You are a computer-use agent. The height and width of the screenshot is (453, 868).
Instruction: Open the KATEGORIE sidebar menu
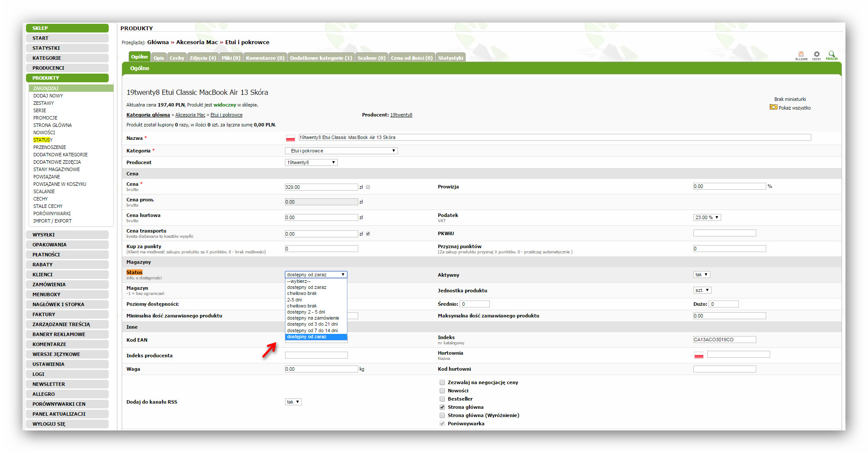click(67, 58)
